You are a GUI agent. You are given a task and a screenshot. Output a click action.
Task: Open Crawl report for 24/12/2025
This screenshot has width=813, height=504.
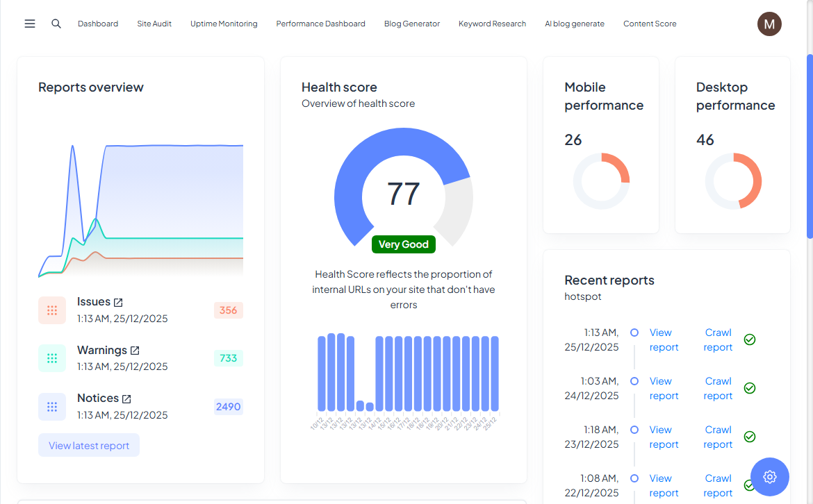click(718, 389)
